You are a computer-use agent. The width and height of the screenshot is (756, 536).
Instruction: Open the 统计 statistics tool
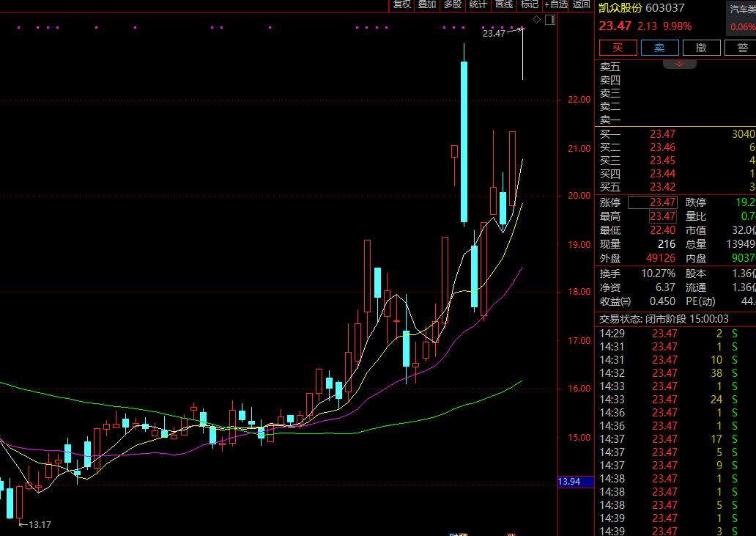coord(478,4)
